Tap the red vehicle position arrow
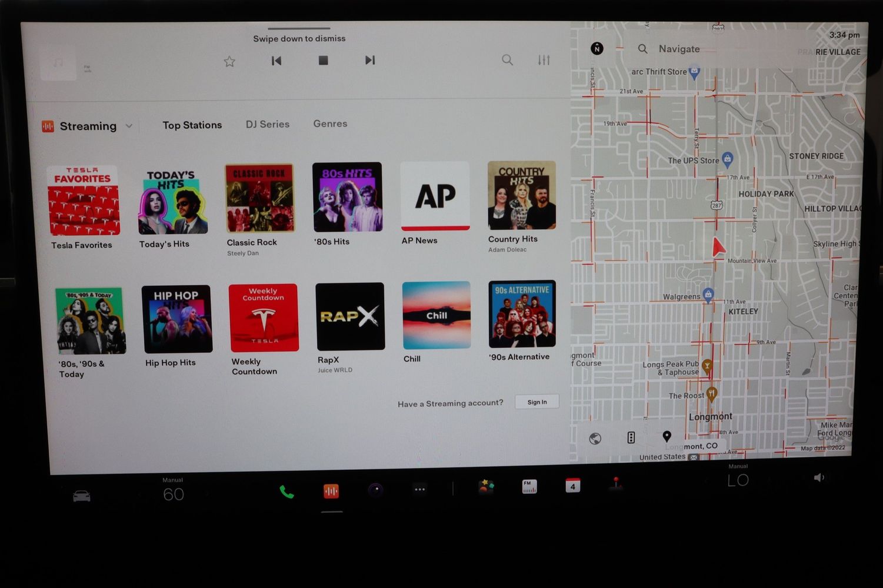 point(718,247)
